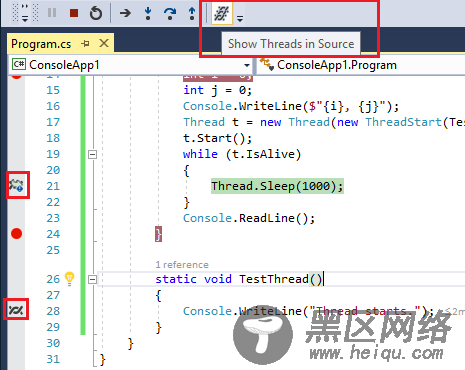Image resolution: width=465 pixels, height=370 pixels.
Task: Click 'Console.ReadLine();' on line 23
Action: [x=249, y=218]
